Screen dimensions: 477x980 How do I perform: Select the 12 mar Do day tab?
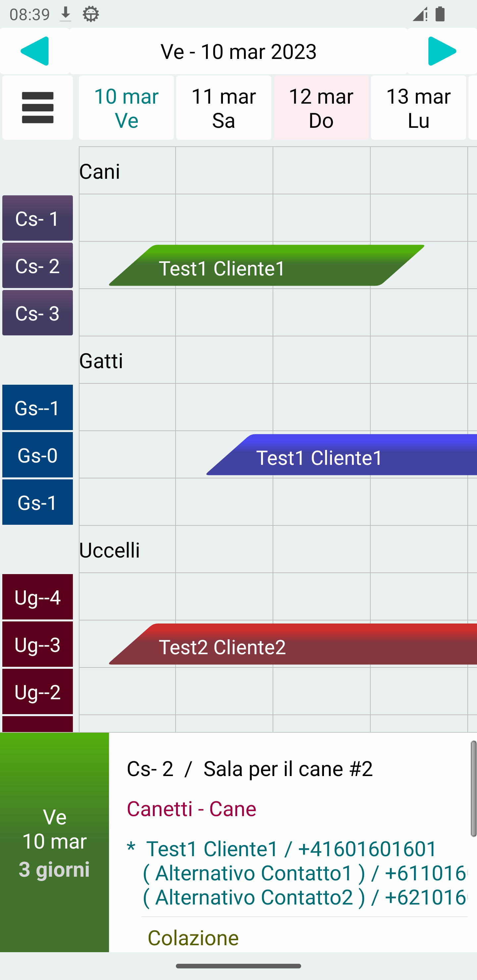click(321, 108)
